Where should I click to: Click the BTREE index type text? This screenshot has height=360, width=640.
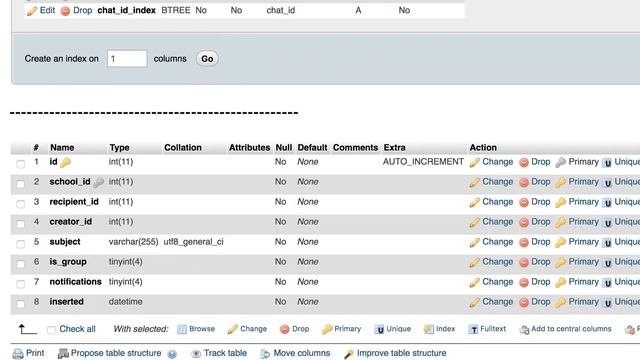176,10
